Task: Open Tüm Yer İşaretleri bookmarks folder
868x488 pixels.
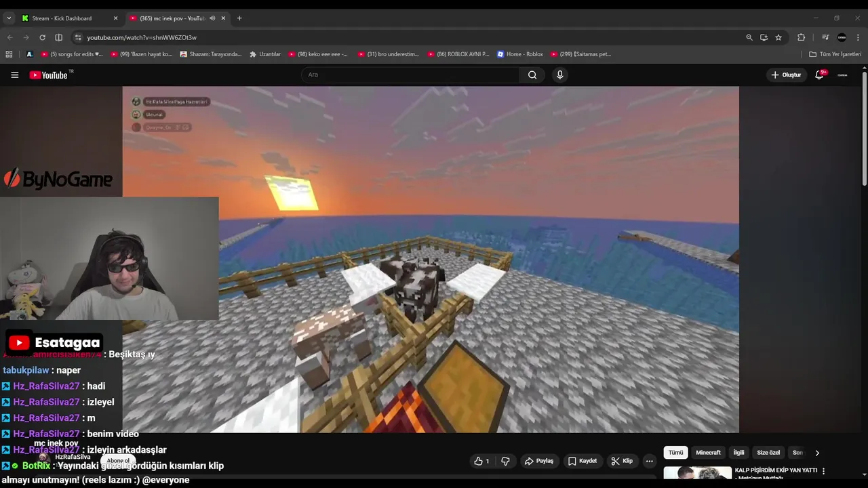Action: coord(835,54)
